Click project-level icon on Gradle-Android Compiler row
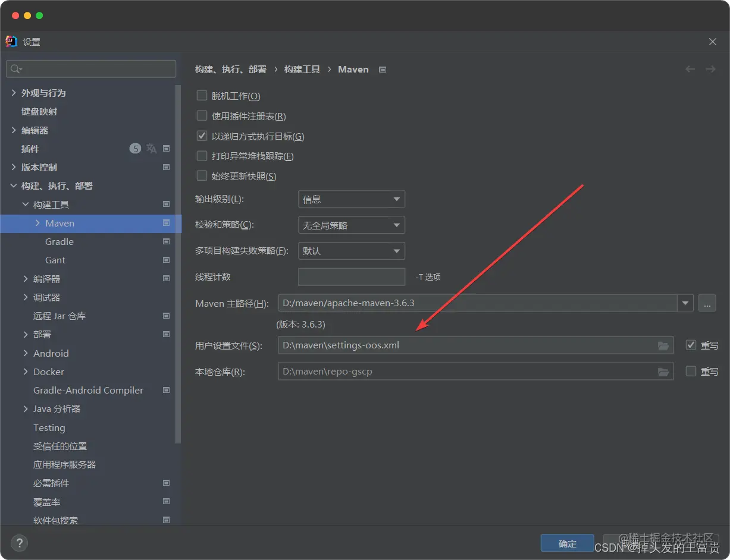730x560 pixels. [167, 391]
